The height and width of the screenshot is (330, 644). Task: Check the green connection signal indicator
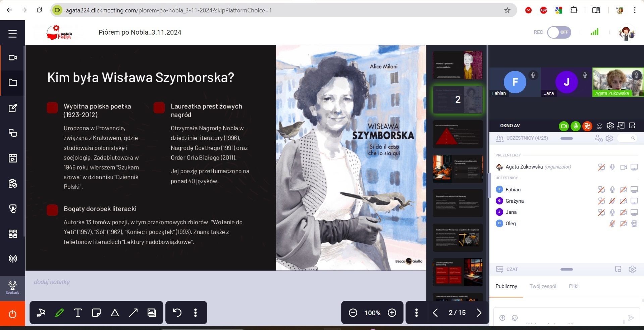coord(594,32)
